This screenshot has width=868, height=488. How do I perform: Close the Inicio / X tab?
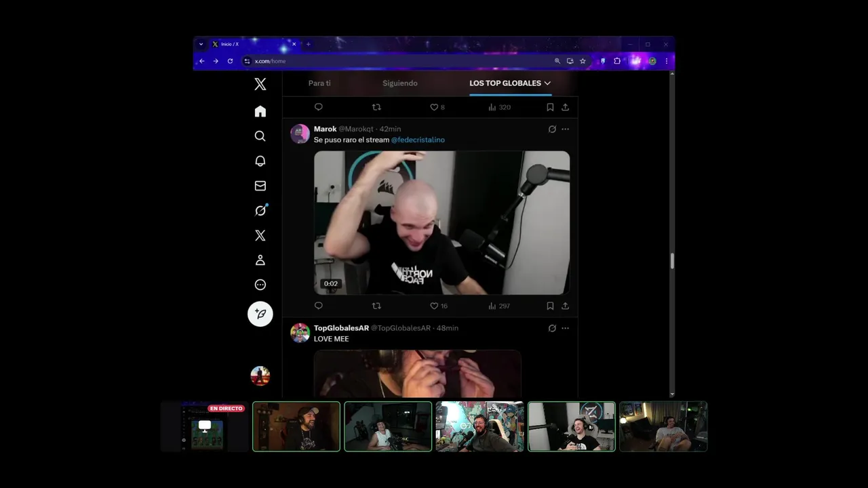(293, 44)
